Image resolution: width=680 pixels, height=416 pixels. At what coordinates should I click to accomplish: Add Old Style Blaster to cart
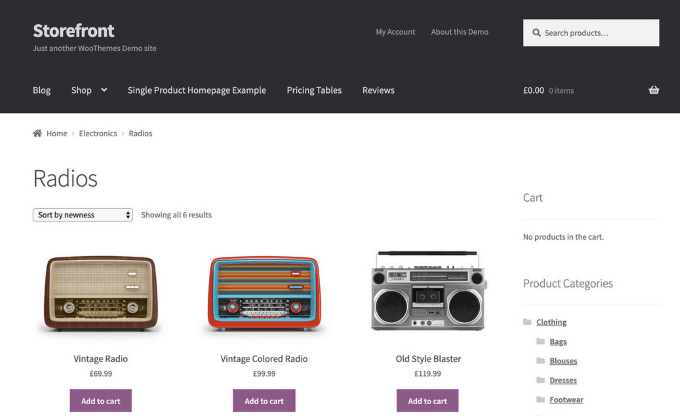427,401
